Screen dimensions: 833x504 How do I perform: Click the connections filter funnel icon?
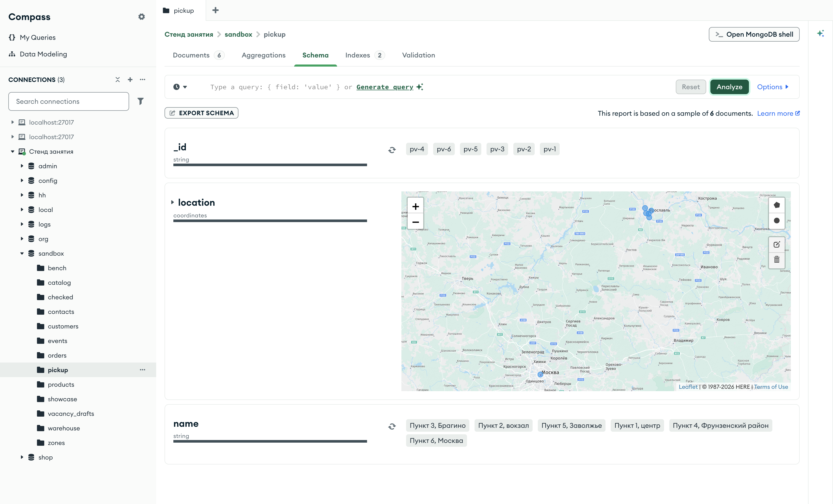click(x=141, y=101)
